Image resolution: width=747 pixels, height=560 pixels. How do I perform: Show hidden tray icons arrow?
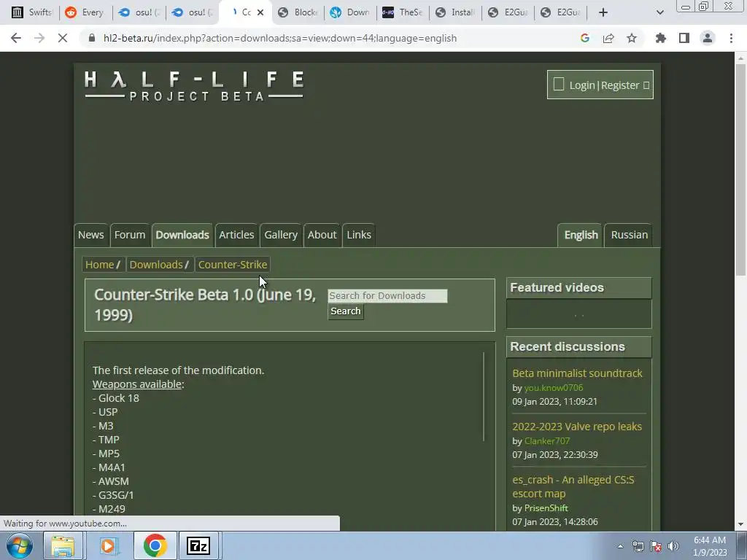[620, 546]
